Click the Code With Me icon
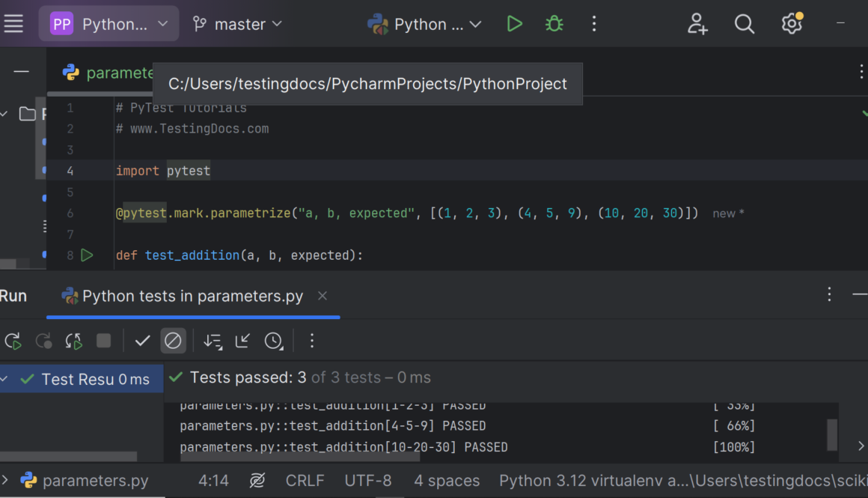Viewport: 868px width, 498px height. (697, 24)
